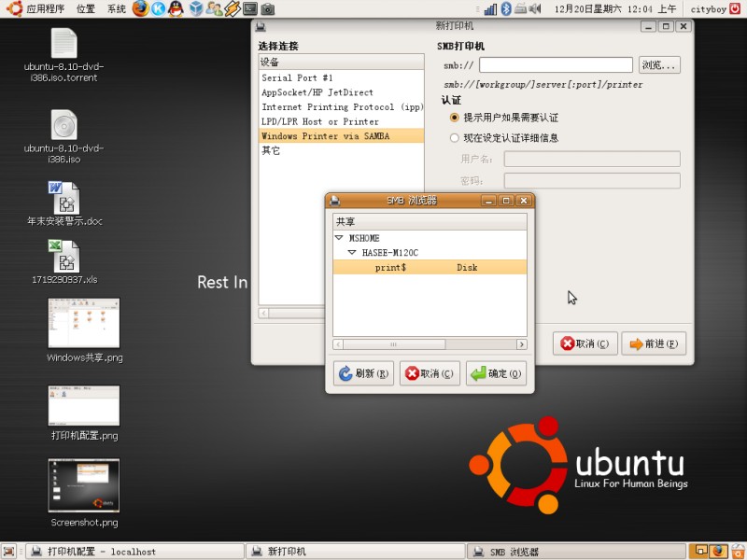The height and width of the screenshot is (560, 747).
Task: Open the terminal launcher in panel
Action: click(250, 8)
